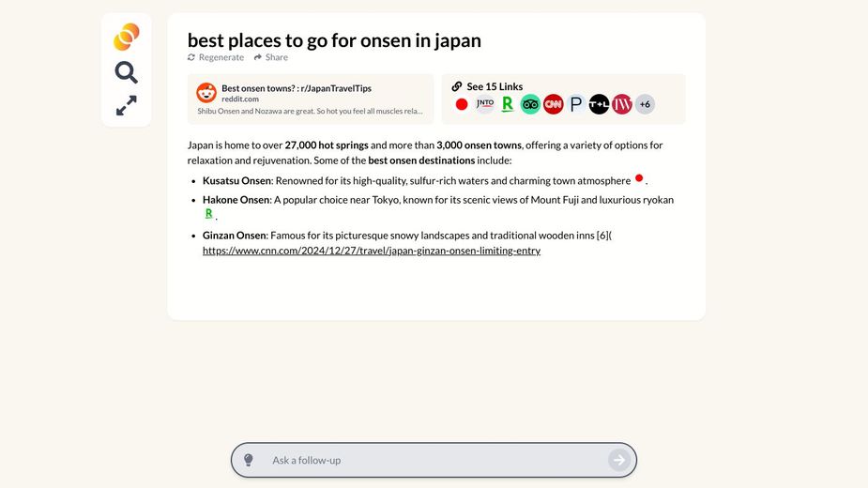The width and height of the screenshot is (868, 488).
Task: Share this search result
Action: pos(271,57)
